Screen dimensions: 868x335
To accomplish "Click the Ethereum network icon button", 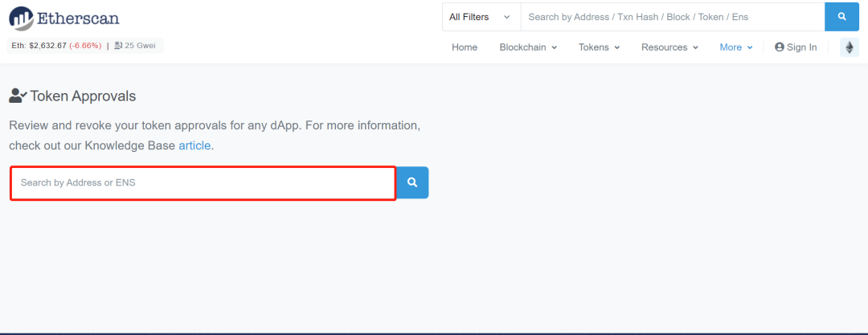I will pyautogui.click(x=850, y=47).
